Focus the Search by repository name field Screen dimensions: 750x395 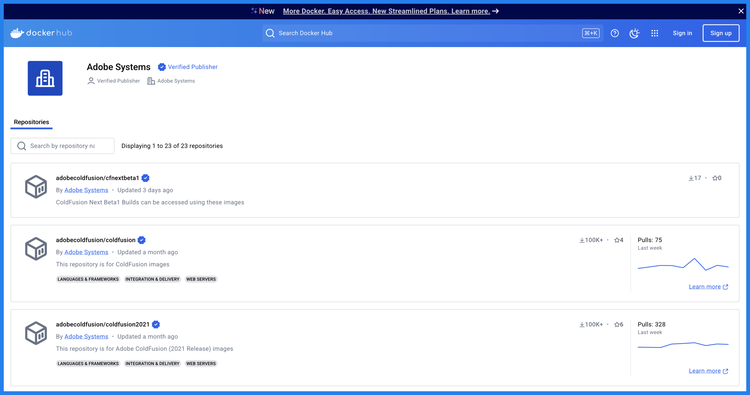tap(63, 146)
